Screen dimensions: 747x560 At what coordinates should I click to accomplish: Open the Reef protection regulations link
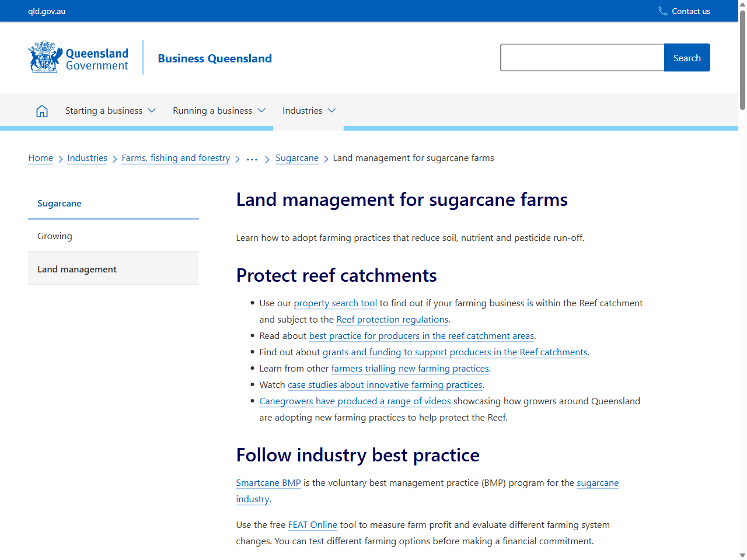392,319
